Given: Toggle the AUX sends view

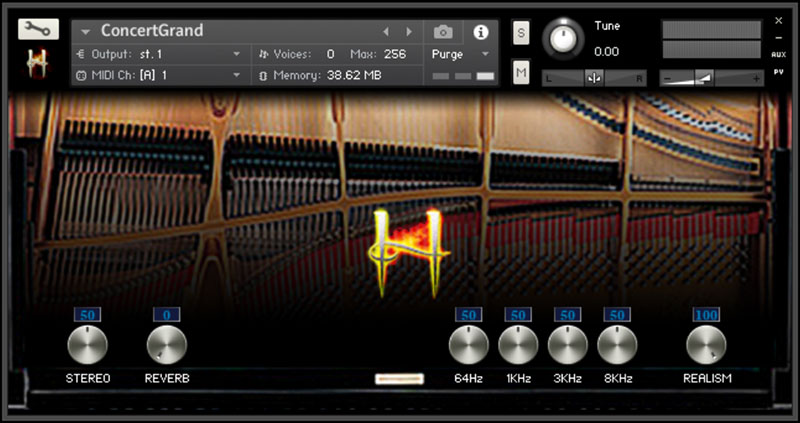Looking at the screenshot, I should [x=779, y=55].
